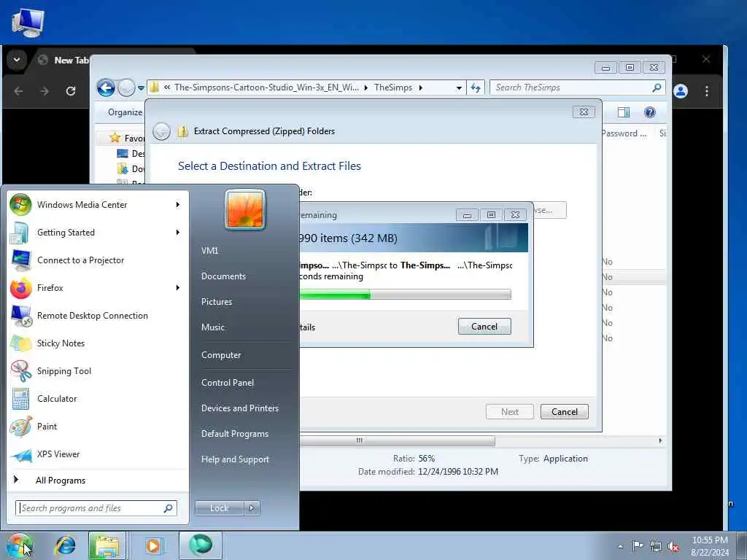Screen dimensions: 747x560
Task: Click the Explorer forward arrow button
Action: [x=126, y=87]
